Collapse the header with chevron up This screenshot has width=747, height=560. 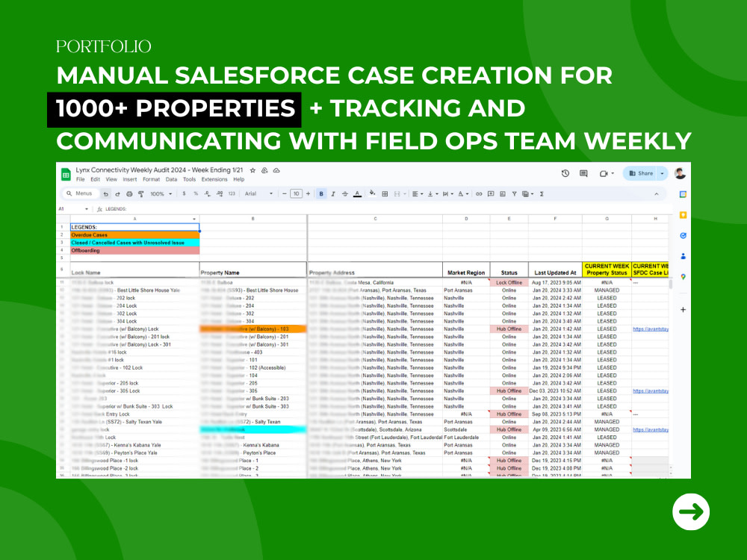click(x=657, y=194)
